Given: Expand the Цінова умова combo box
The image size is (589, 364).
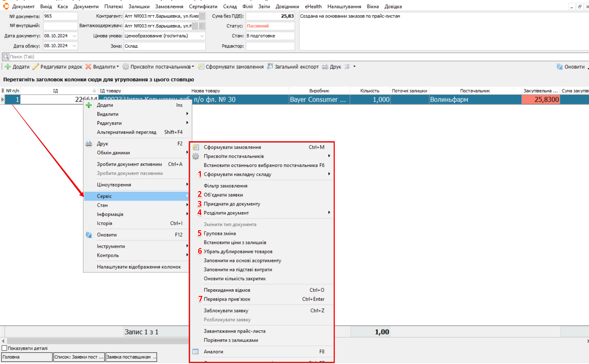Looking at the screenshot, I should click(x=202, y=36).
